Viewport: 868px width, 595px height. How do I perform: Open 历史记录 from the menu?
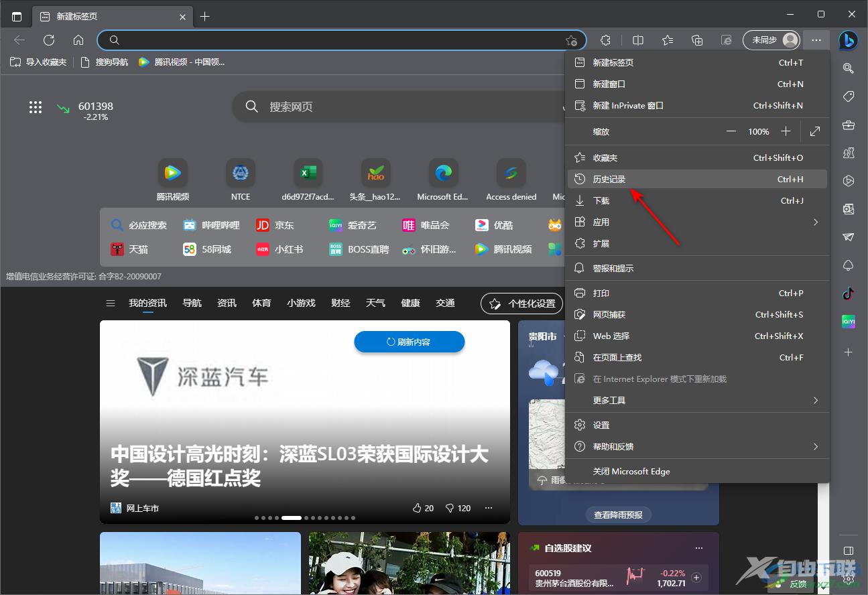tap(698, 179)
